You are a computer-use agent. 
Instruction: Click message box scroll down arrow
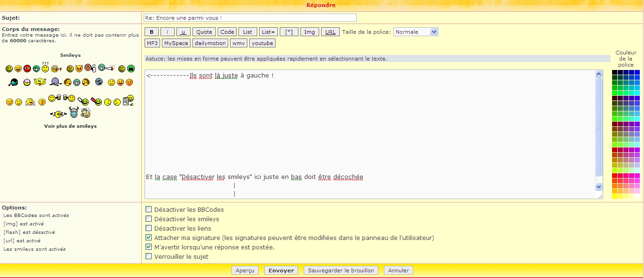(x=598, y=186)
